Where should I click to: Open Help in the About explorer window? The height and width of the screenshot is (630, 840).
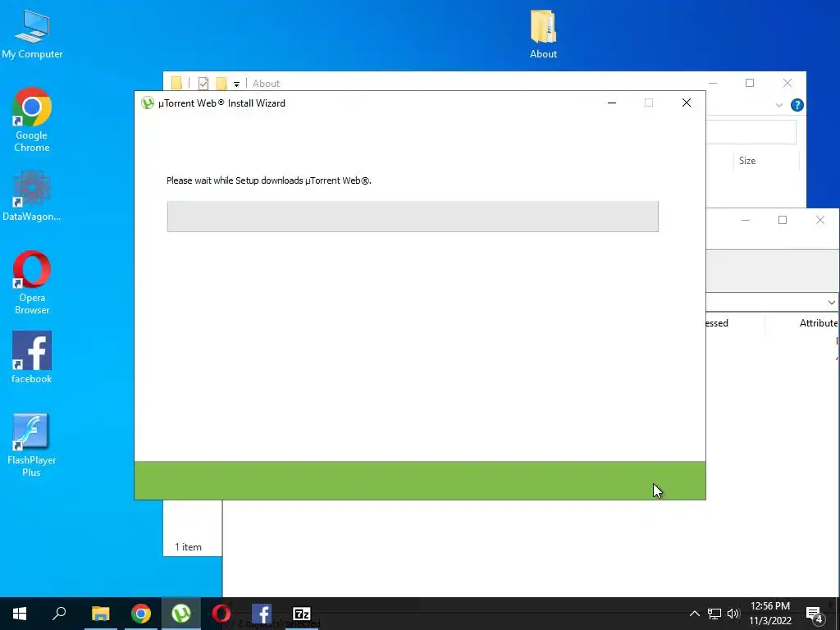point(797,105)
